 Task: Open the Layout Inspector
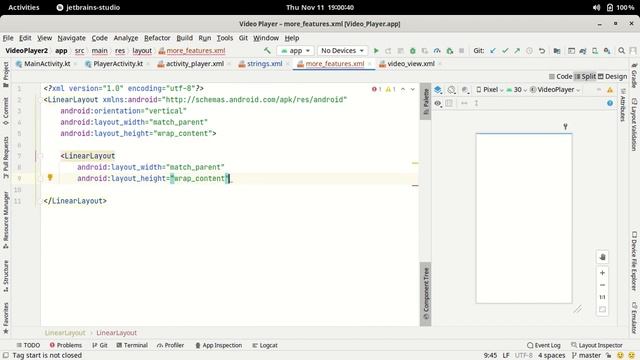(x=596, y=345)
